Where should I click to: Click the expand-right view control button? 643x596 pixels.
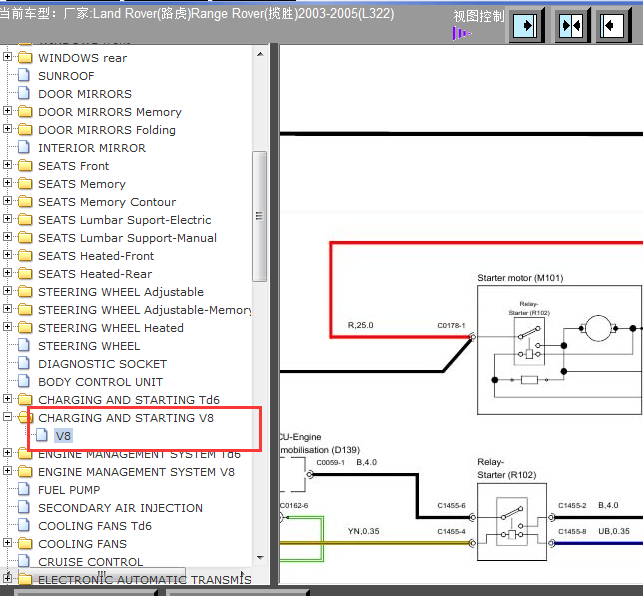526,25
